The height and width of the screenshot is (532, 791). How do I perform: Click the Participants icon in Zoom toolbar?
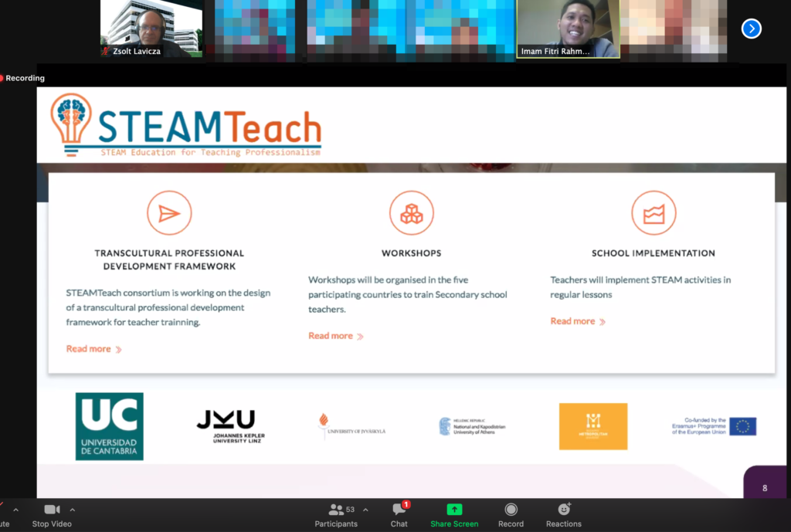pos(336,510)
